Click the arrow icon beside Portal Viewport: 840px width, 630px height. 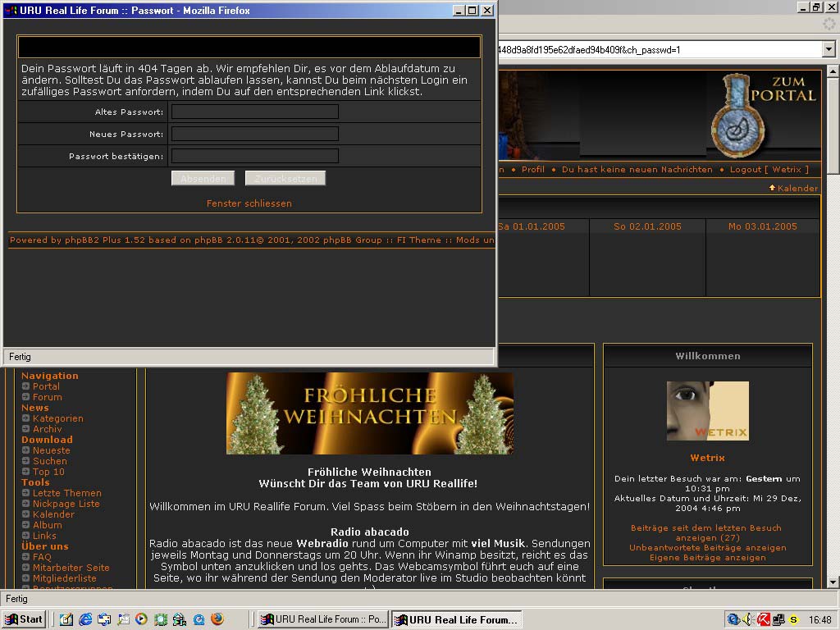coord(26,386)
